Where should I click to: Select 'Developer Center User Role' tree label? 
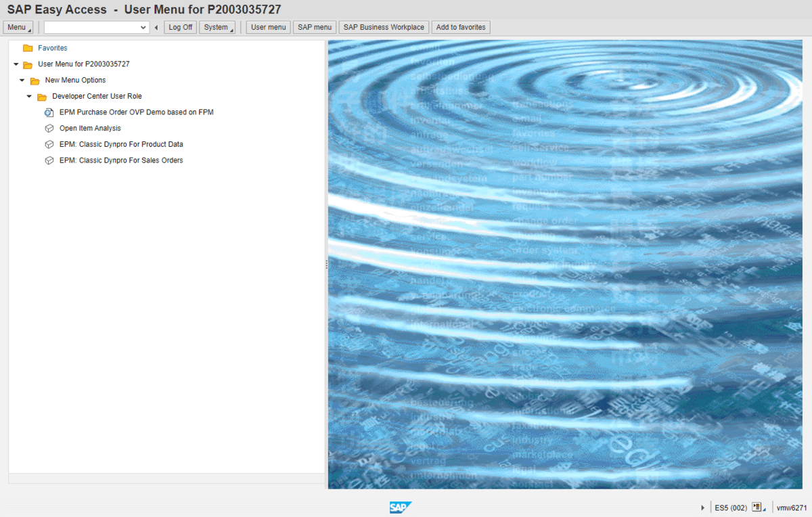97,96
